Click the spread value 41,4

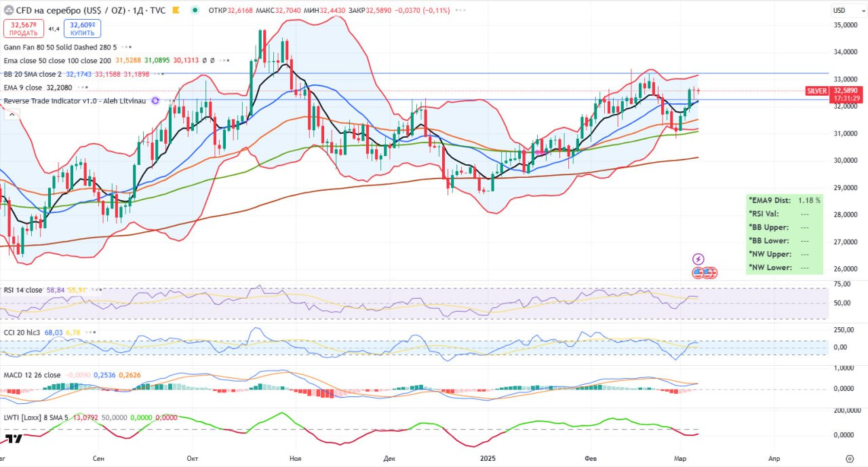coord(54,29)
